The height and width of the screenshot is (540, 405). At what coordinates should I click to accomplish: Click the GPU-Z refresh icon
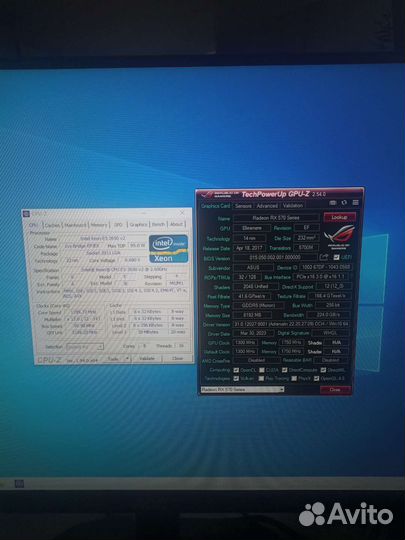pyautogui.click(x=344, y=203)
